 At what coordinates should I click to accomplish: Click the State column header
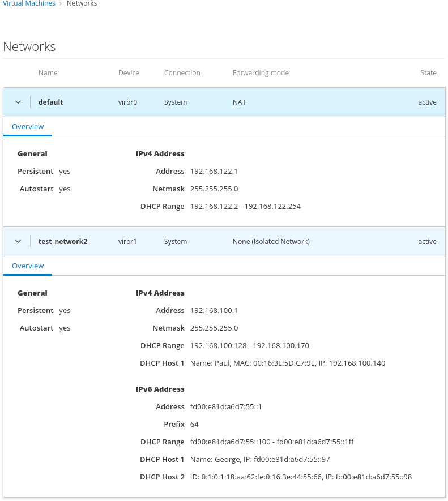pos(428,73)
